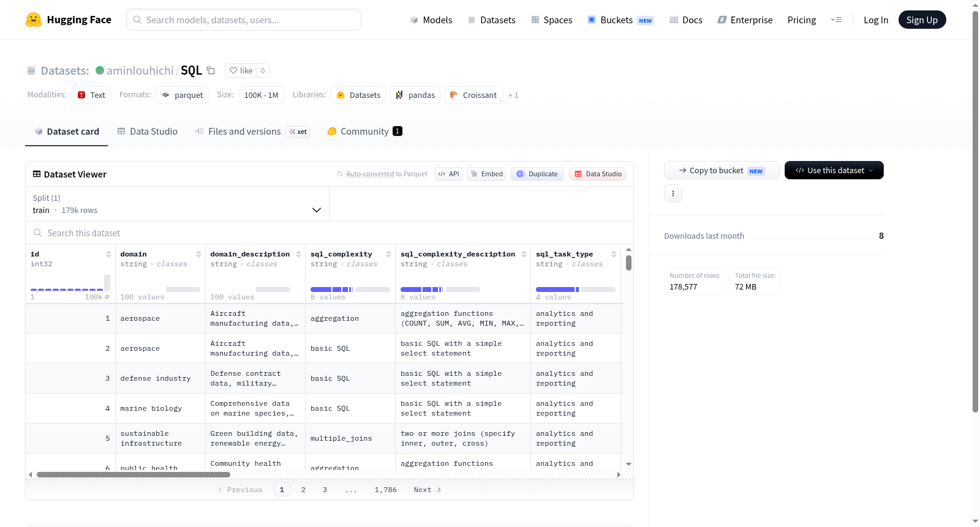Go to Buckets in the top navigation
This screenshot has height=527, width=980.
pyautogui.click(x=620, y=20)
